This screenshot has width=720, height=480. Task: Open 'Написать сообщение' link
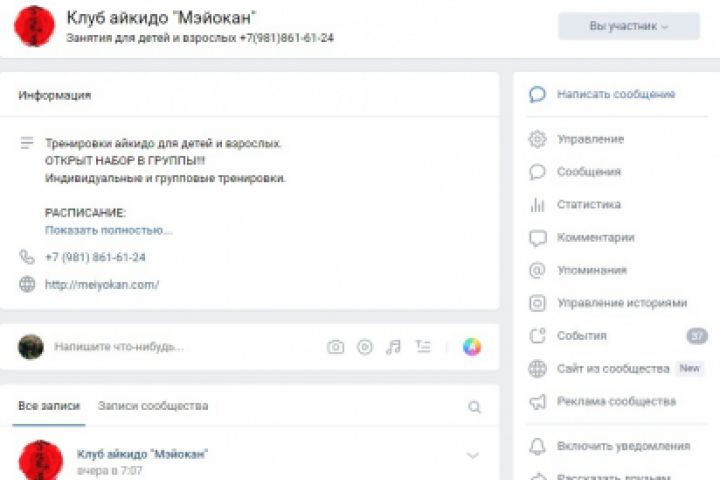(x=616, y=94)
